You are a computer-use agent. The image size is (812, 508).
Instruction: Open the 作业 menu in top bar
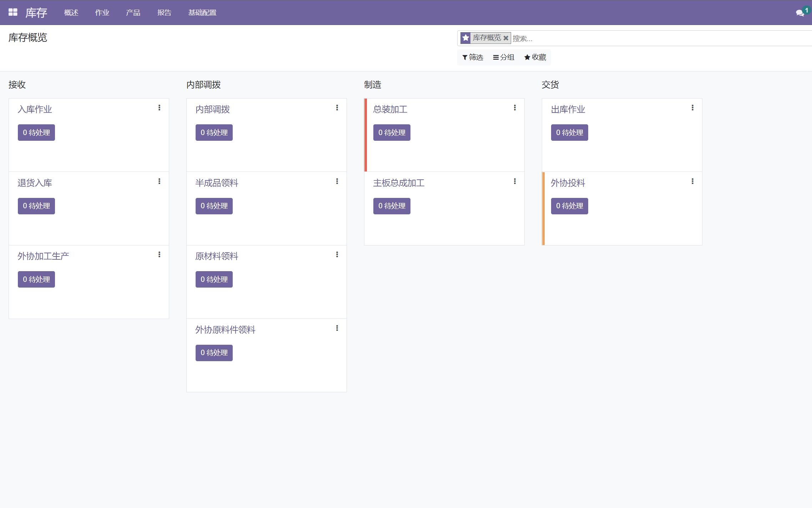coord(102,13)
